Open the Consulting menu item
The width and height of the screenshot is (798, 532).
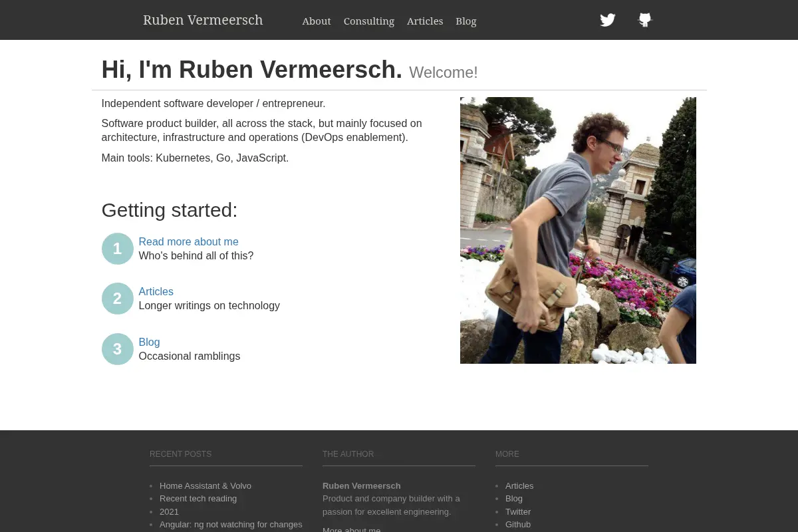369,21
